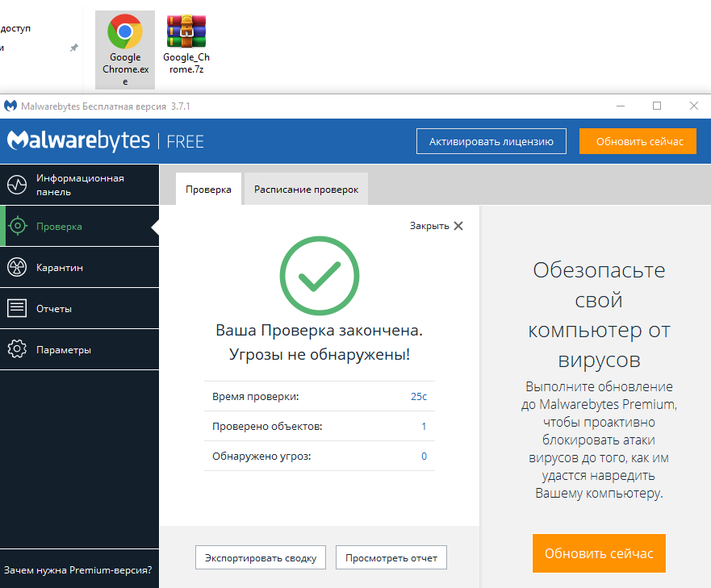Click Активировать лицензию button
This screenshot has height=588, width=711.
(491, 141)
